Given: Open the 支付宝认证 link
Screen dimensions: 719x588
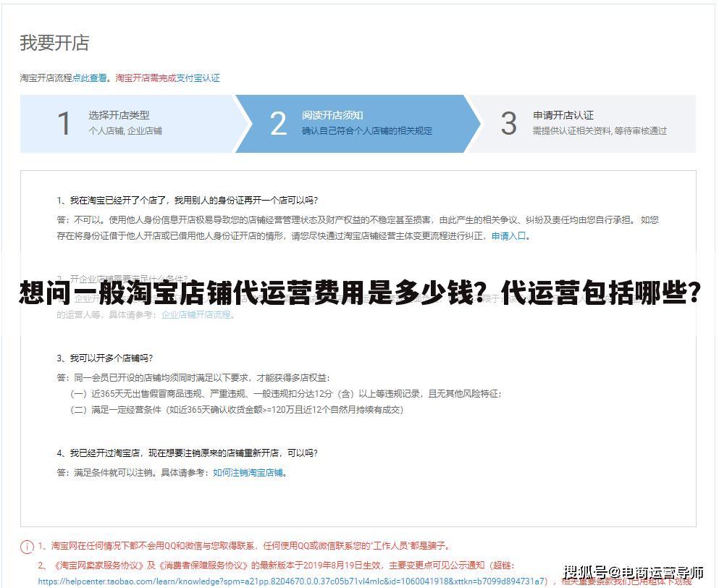Looking at the screenshot, I should click(198, 78).
